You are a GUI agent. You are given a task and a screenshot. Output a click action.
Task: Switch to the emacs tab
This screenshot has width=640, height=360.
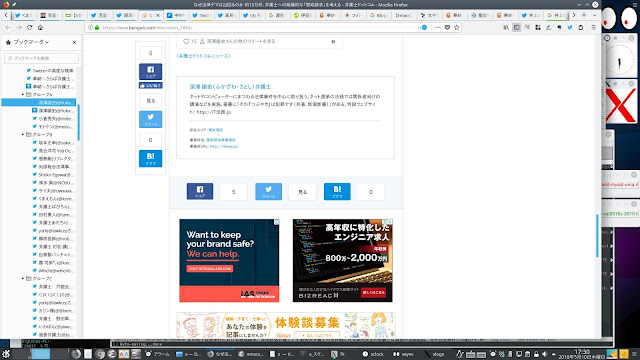tap(404, 15)
